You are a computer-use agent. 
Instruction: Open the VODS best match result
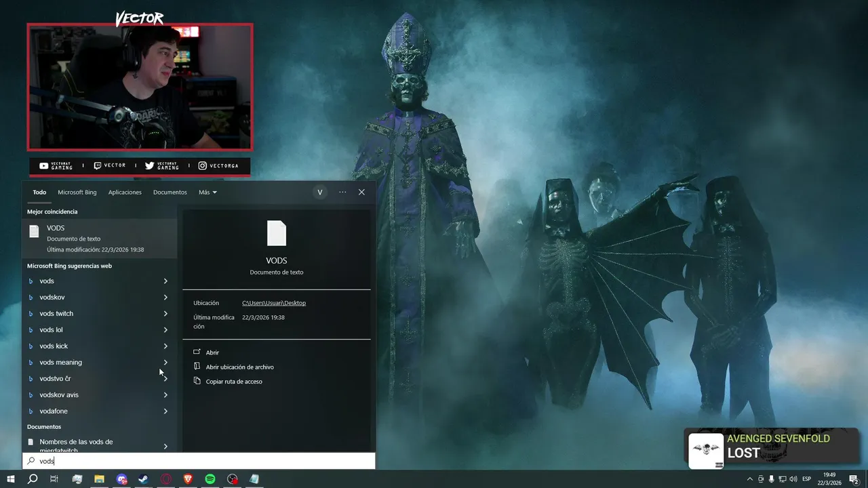click(x=99, y=239)
